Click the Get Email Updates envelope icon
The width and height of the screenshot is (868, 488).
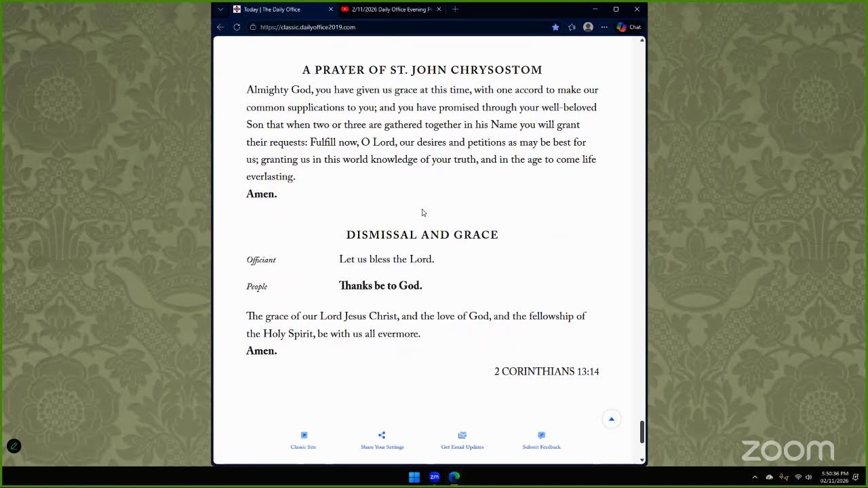[462, 435]
